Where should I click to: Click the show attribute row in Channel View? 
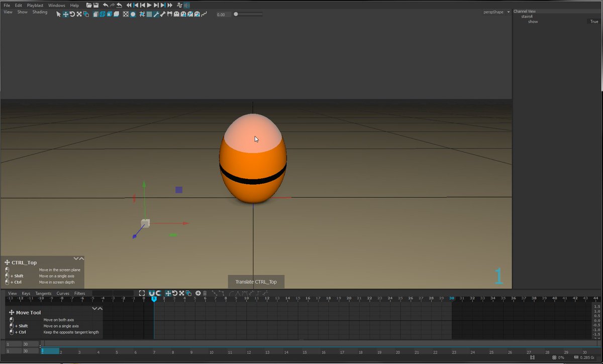pos(556,22)
